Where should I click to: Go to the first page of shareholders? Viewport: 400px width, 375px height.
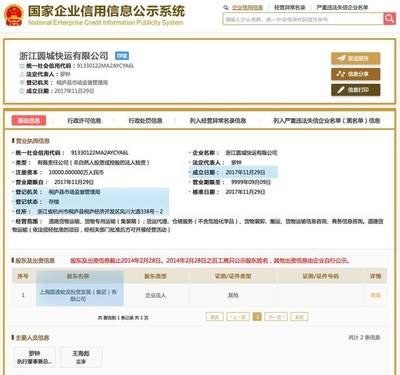[x=215, y=316]
